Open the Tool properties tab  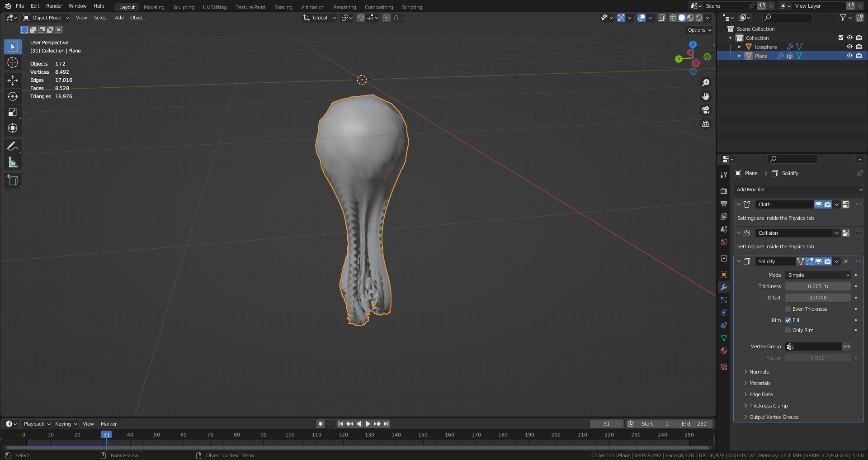pos(724,175)
